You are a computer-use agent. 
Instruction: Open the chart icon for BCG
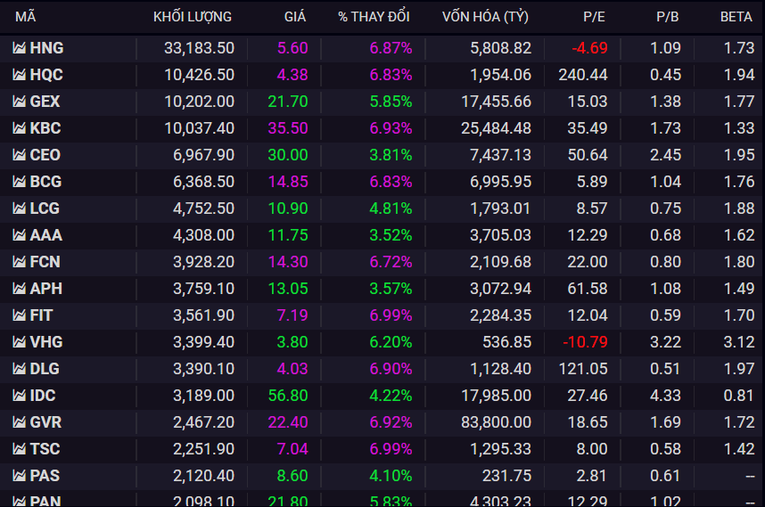click(19, 182)
